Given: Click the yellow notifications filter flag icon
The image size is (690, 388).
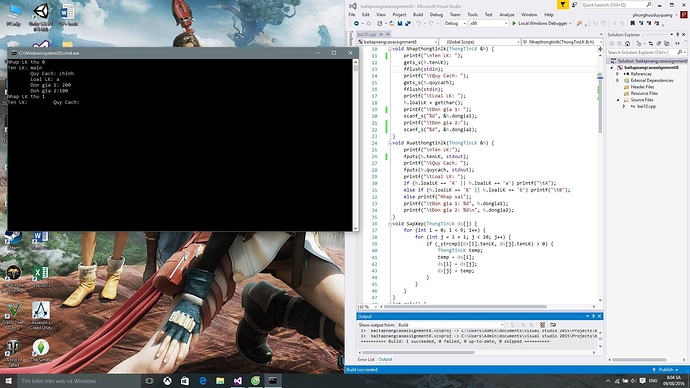Looking at the screenshot, I should [x=562, y=5].
